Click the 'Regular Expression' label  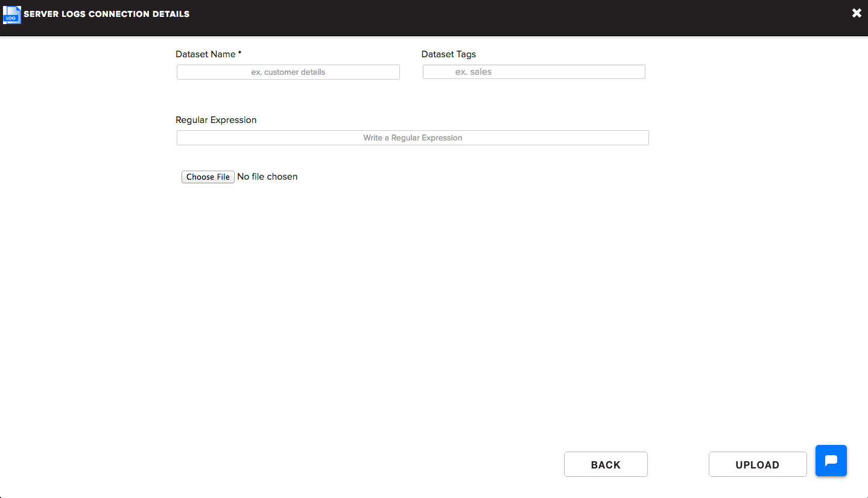pos(216,120)
